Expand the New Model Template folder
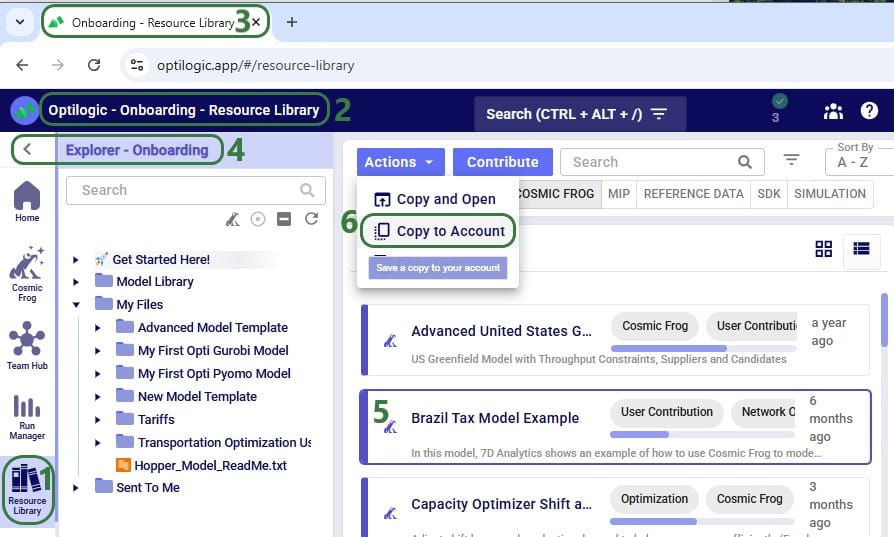Screen dimensions: 894x537 tap(97, 397)
